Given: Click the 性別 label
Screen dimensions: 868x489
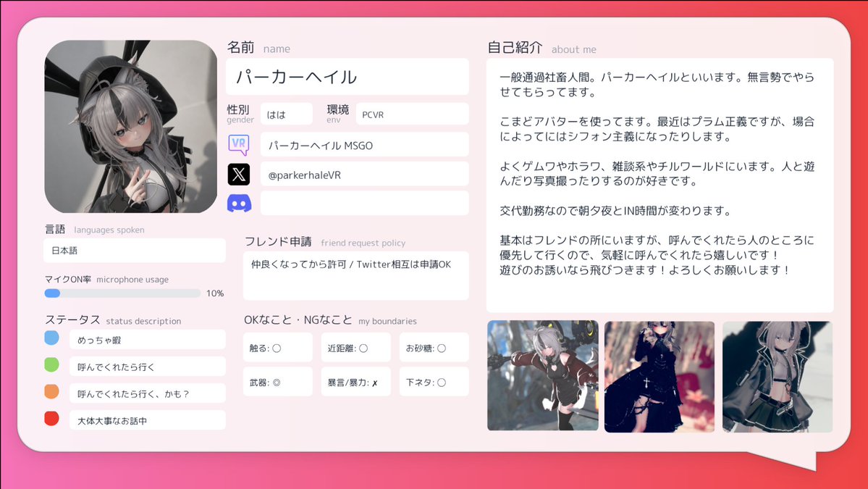Looking at the screenshot, I should (238, 109).
